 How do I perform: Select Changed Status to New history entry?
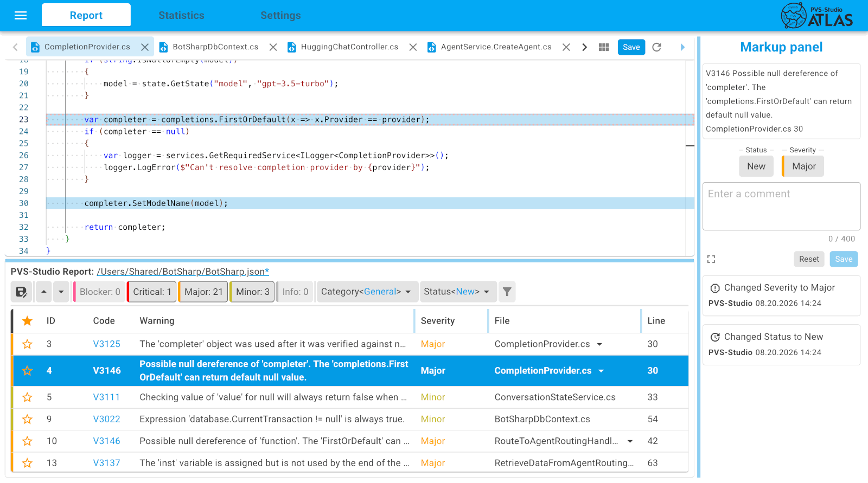click(x=781, y=345)
